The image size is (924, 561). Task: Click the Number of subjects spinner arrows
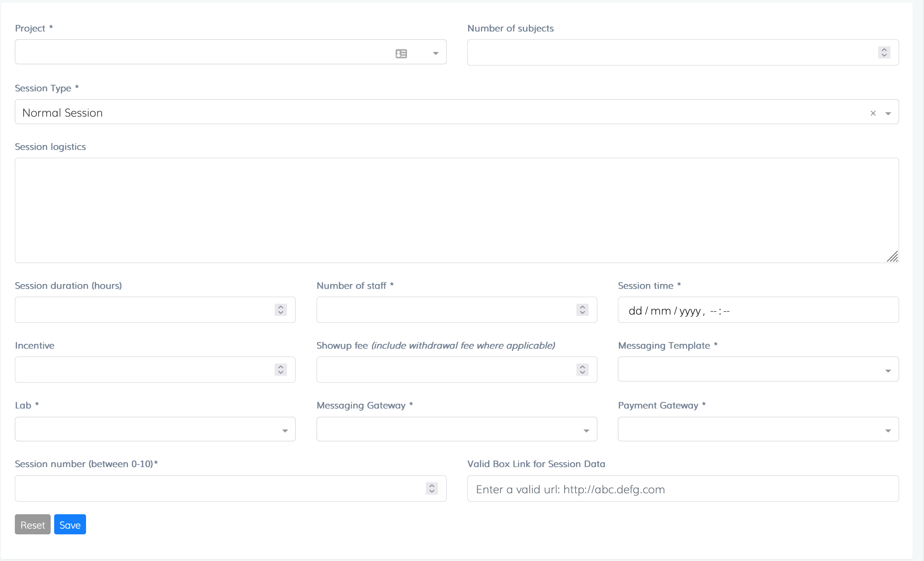coord(884,52)
